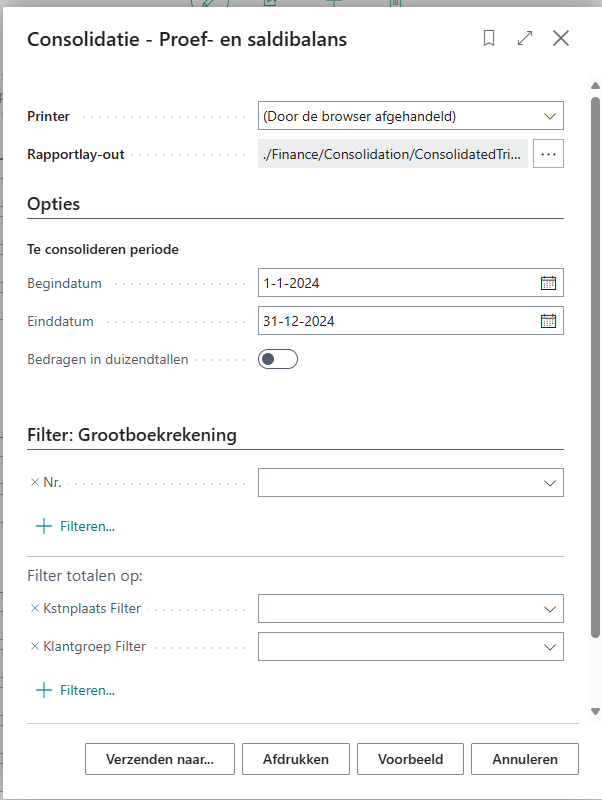Expand the Klantgroep Filter dropdown
The height and width of the screenshot is (800, 602).
411,647
